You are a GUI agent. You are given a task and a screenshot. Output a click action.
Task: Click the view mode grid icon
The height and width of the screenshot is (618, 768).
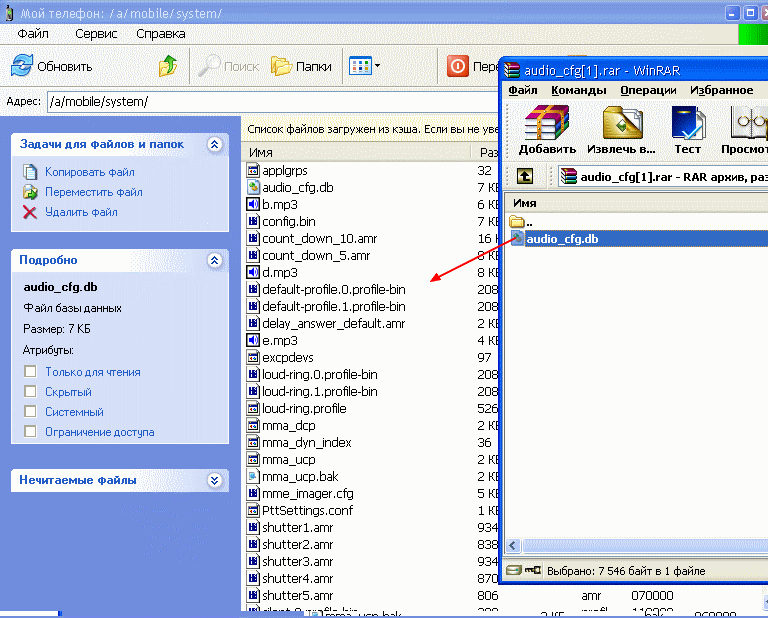pos(360,66)
